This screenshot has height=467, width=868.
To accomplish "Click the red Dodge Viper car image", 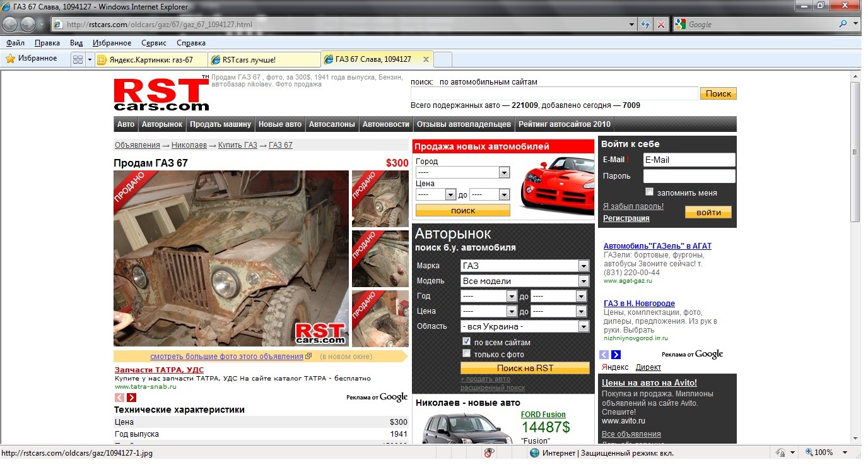I will (x=556, y=185).
